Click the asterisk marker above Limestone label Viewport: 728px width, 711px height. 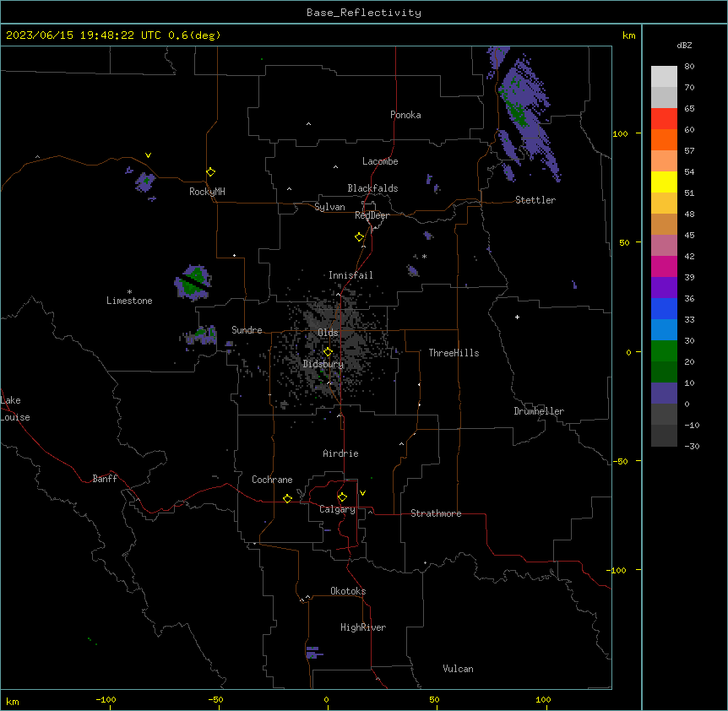click(129, 292)
